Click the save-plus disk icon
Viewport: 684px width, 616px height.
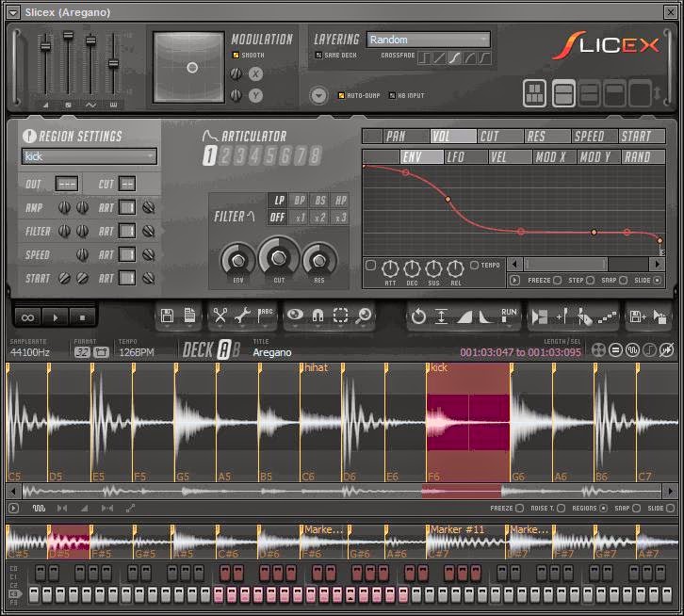coord(637,316)
